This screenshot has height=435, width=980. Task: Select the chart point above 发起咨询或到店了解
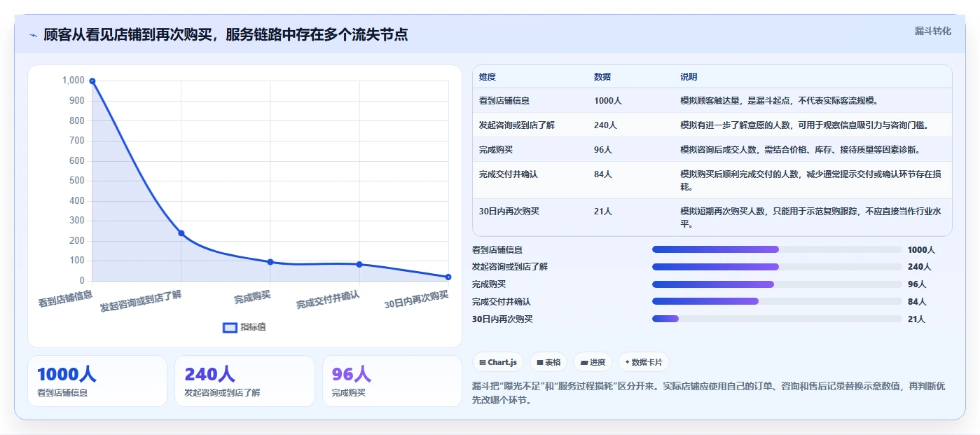click(x=181, y=233)
